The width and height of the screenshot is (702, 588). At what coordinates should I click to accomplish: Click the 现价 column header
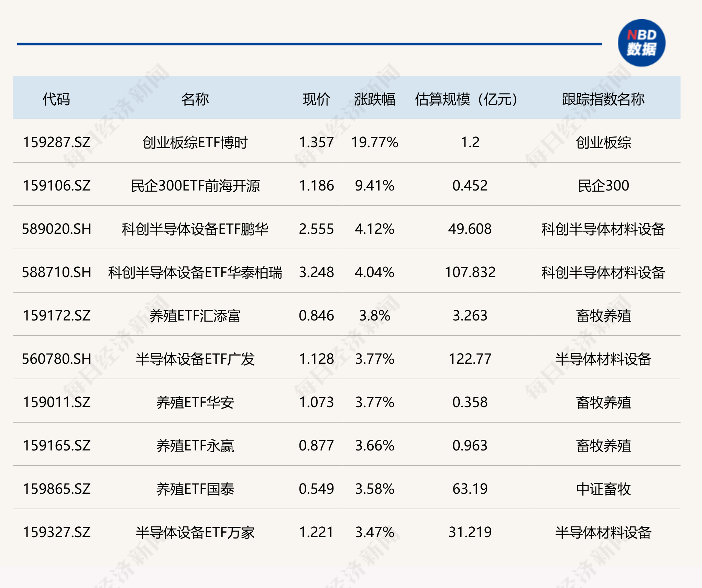point(316,99)
